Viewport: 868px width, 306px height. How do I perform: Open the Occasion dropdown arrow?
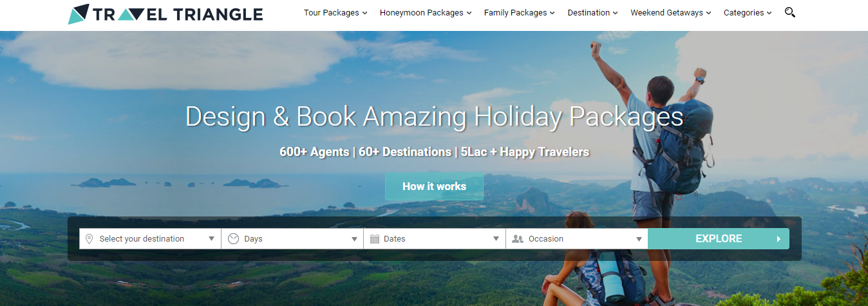[x=639, y=239]
